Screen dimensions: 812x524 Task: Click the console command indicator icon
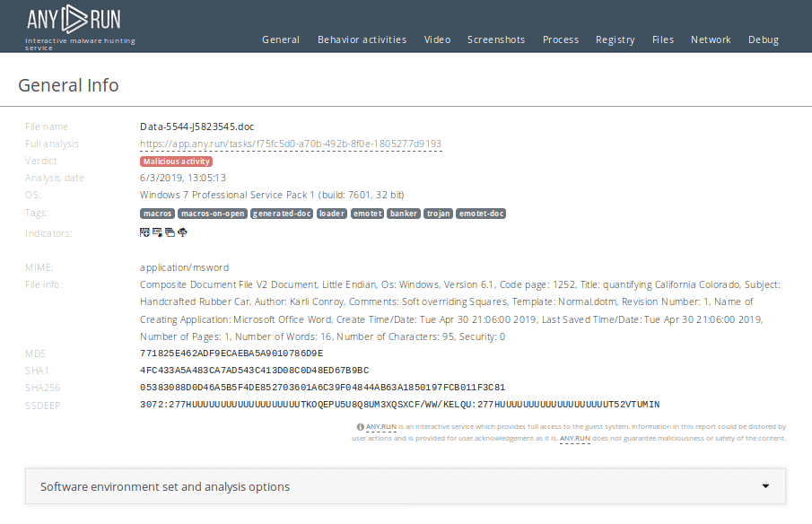coord(158,232)
